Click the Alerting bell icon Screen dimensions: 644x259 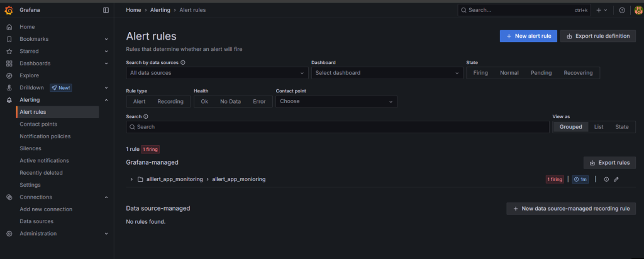pos(9,100)
